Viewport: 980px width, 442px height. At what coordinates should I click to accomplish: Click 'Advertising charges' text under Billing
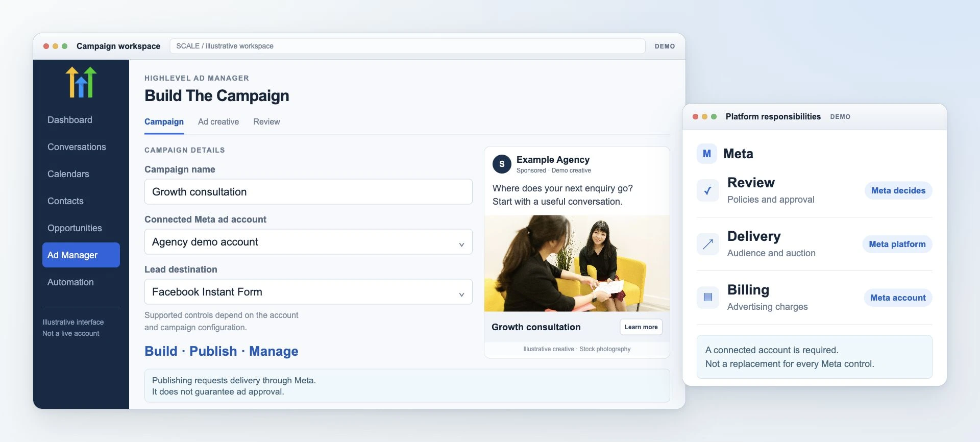click(x=768, y=307)
